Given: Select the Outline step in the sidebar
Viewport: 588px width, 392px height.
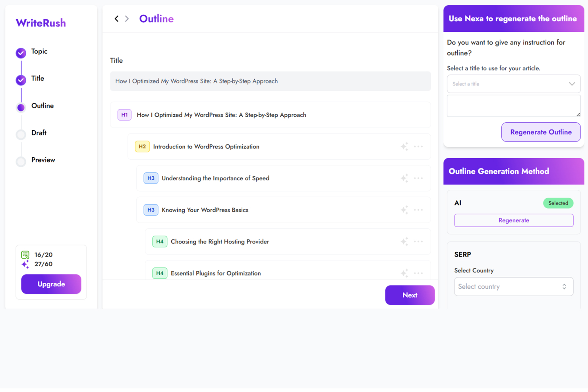Looking at the screenshot, I should click(21, 107).
